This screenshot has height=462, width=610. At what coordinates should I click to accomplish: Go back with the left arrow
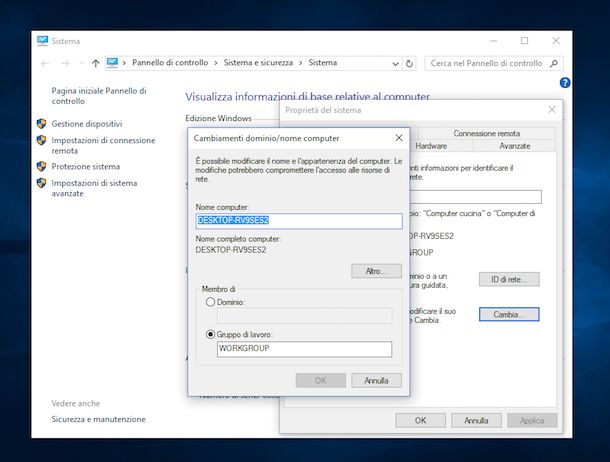(x=45, y=63)
